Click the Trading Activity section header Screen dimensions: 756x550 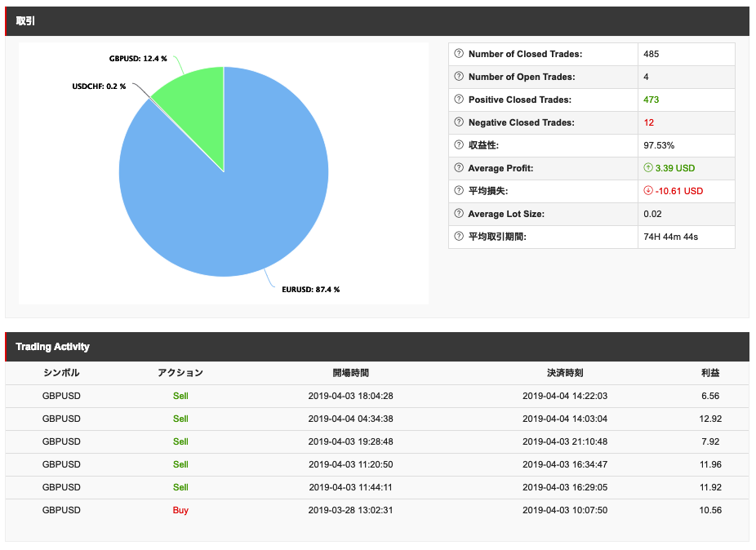(377, 347)
